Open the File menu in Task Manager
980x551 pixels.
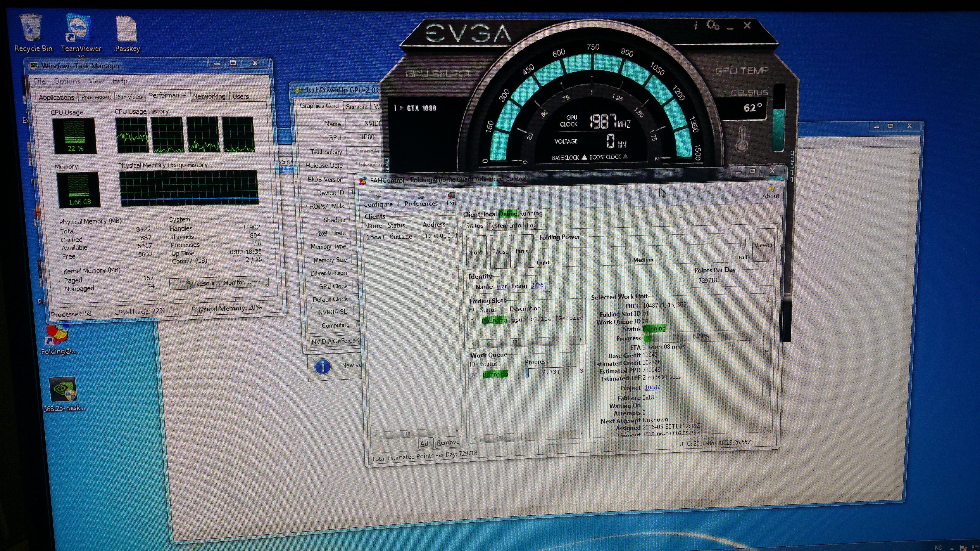coord(39,81)
